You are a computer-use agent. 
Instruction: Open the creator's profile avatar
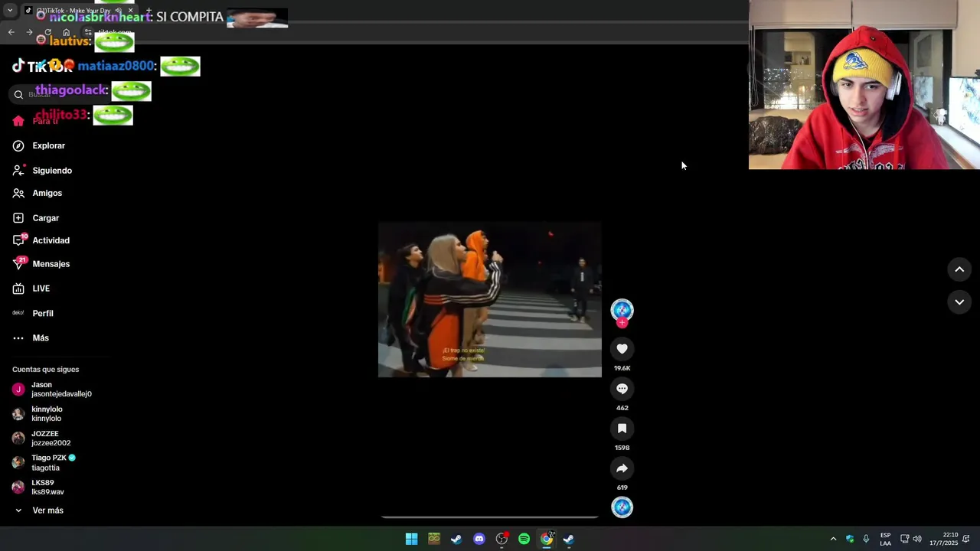coord(622,309)
